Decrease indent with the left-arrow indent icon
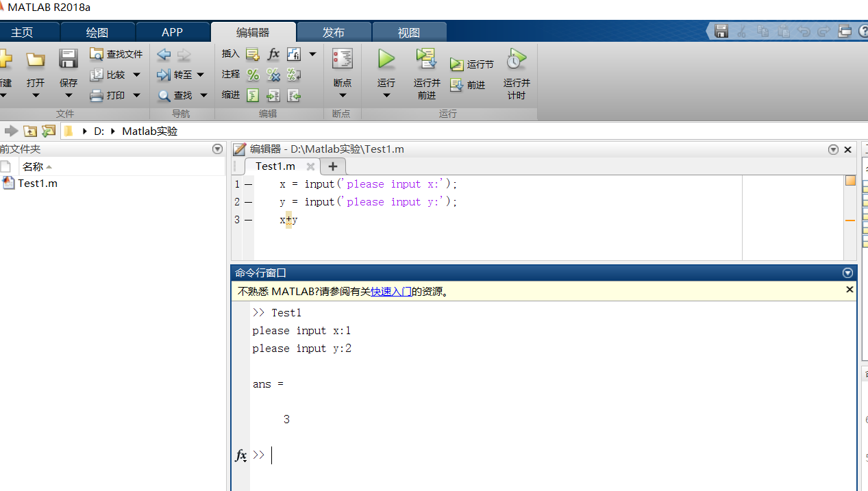 click(x=294, y=95)
